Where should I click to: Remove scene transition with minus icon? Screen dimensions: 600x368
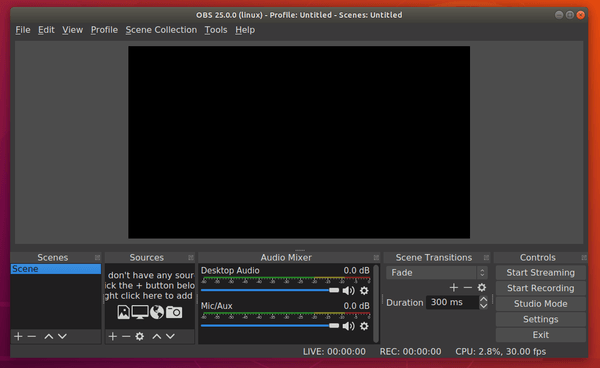[468, 287]
